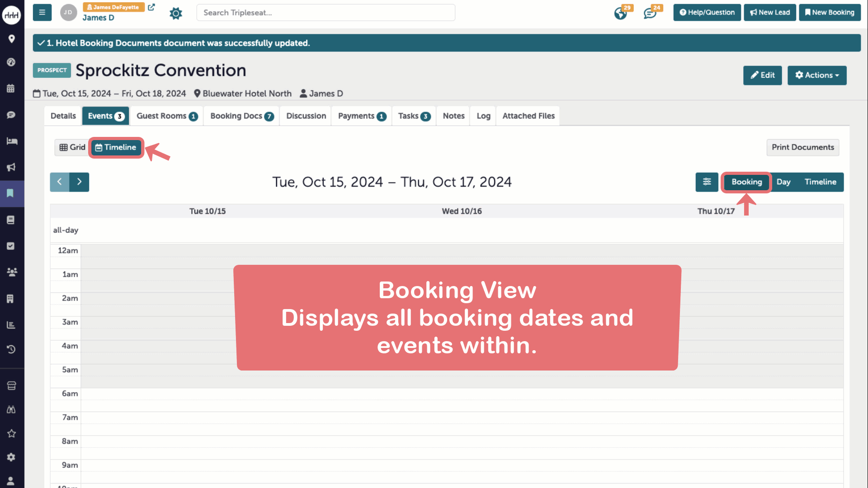Open the Guest Rooms tab
Viewport: 868px width, 488px height.
167,116
